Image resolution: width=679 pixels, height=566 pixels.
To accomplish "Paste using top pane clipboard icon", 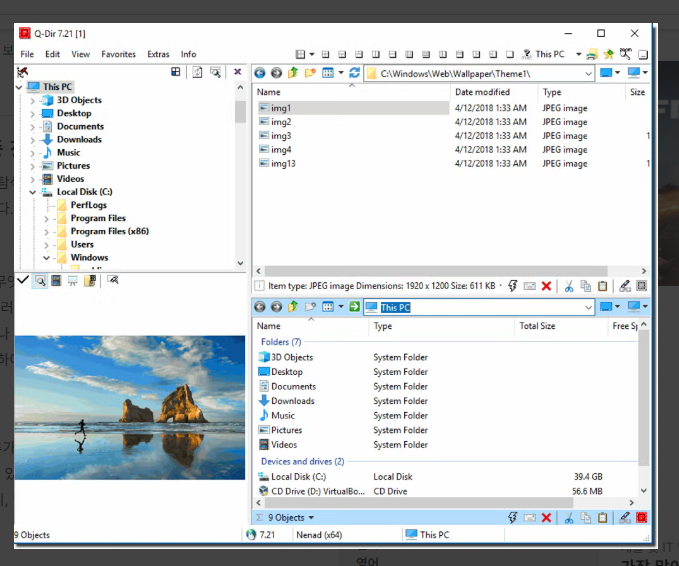I will point(602,286).
